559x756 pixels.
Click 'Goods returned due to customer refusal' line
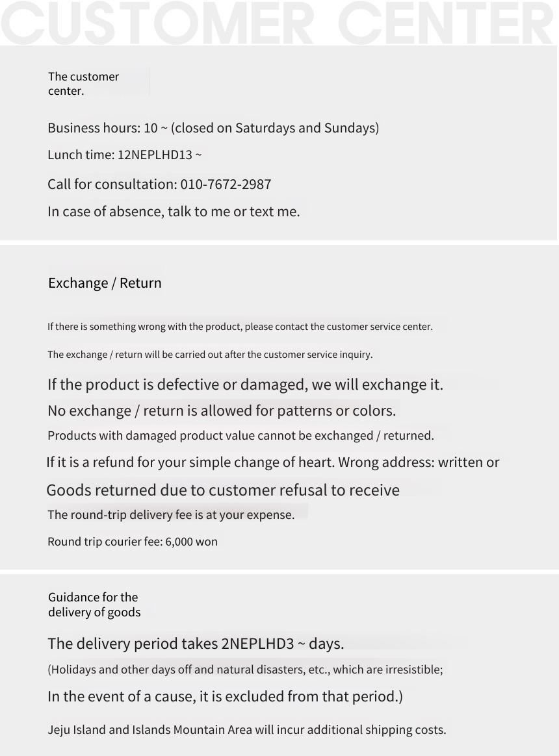[223, 490]
